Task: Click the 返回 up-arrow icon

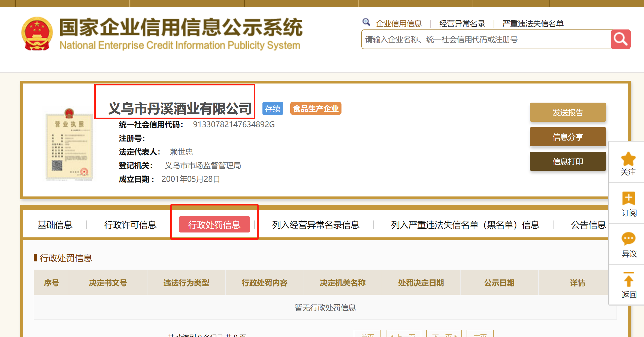Action: click(x=628, y=280)
